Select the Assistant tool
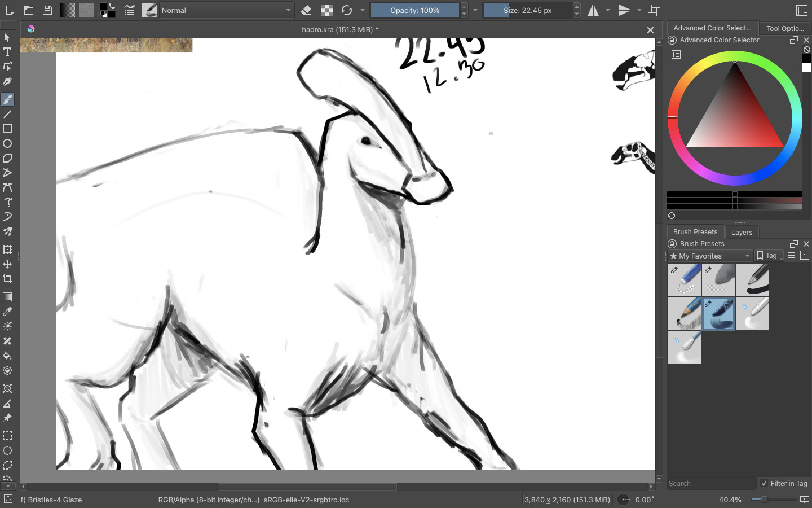The height and width of the screenshot is (508, 812). [7, 388]
